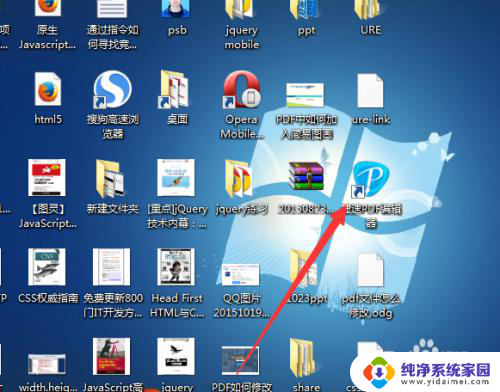Open the 1023ppt folder
This screenshot has height=392, width=500.
pyautogui.click(x=304, y=268)
